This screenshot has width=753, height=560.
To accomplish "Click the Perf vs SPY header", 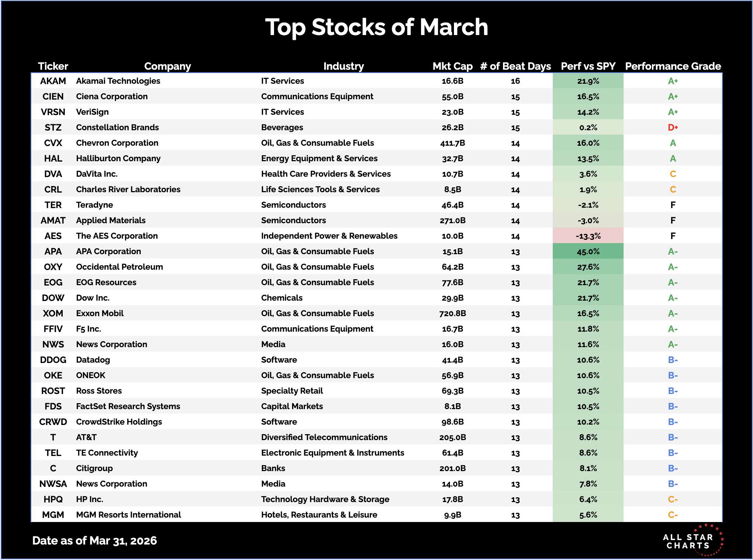I will point(588,66).
